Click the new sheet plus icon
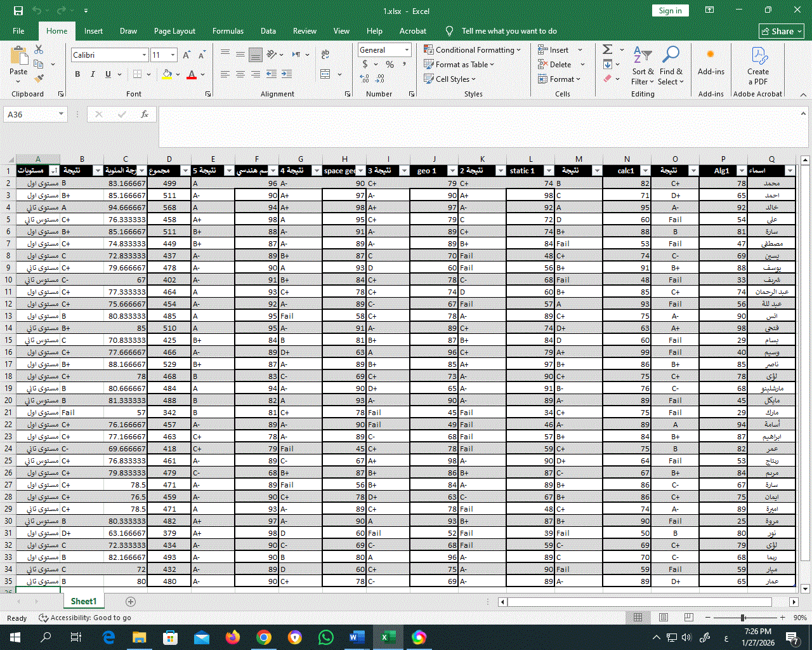Screen dimensions: 812x650 point(131,601)
